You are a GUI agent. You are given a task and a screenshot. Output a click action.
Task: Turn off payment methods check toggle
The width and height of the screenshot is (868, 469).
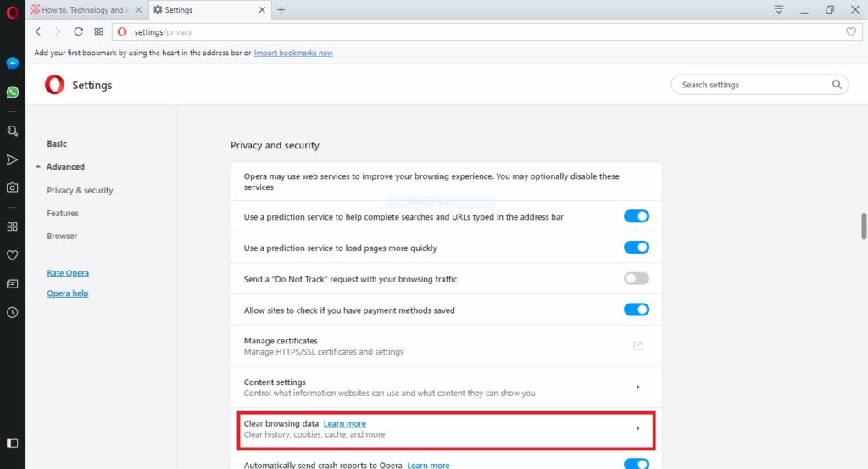pyautogui.click(x=636, y=310)
